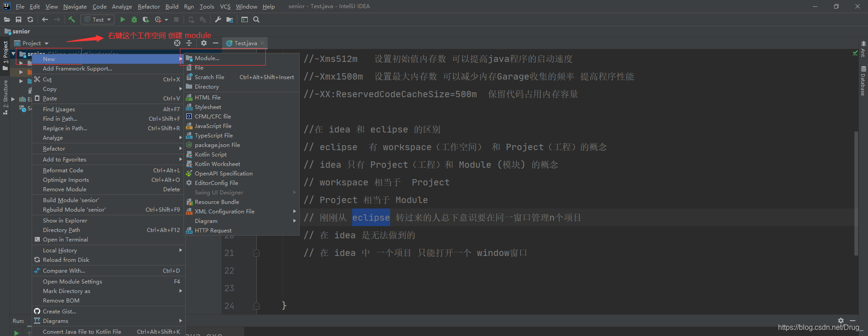The width and height of the screenshot is (868, 336).
Task: Open the Project view selector dropdown
Action: coord(31,43)
